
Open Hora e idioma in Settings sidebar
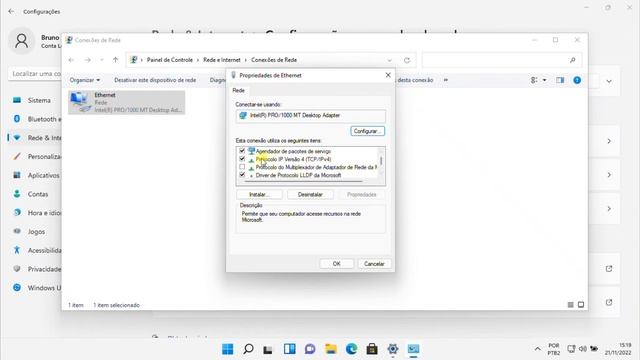[35, 213]
